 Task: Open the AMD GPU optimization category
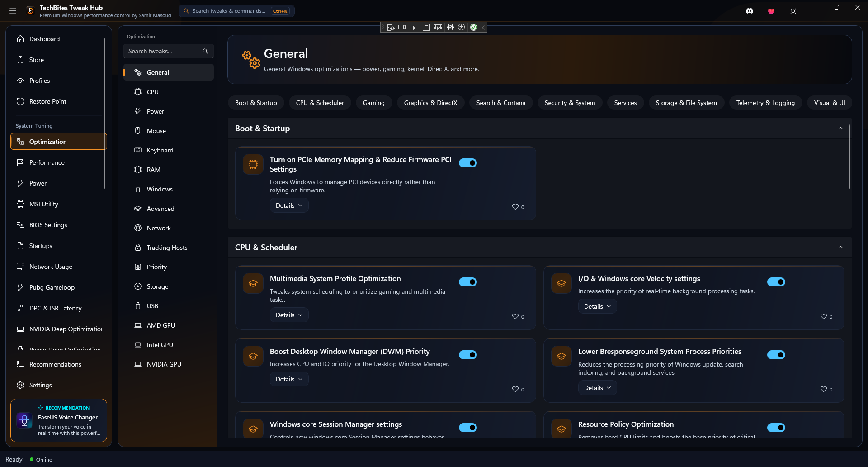(x=169, y=325)
